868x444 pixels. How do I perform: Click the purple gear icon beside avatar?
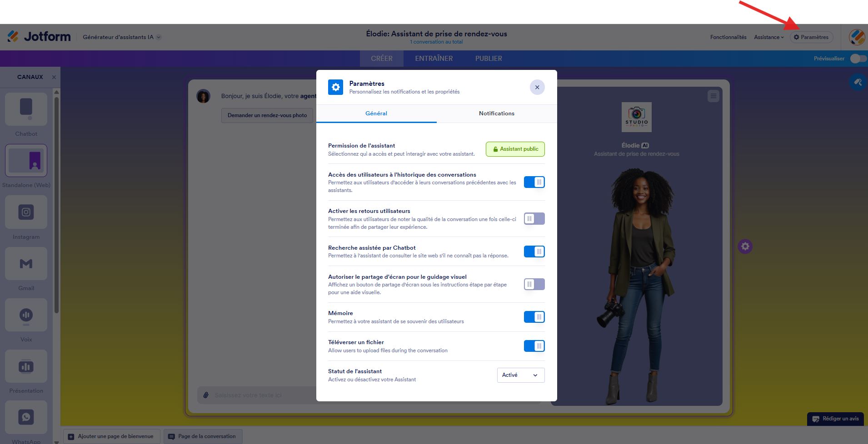tap(745, 247)
